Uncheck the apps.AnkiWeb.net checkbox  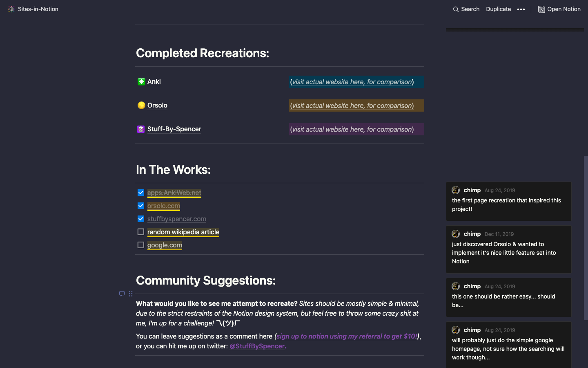(141, 193)
